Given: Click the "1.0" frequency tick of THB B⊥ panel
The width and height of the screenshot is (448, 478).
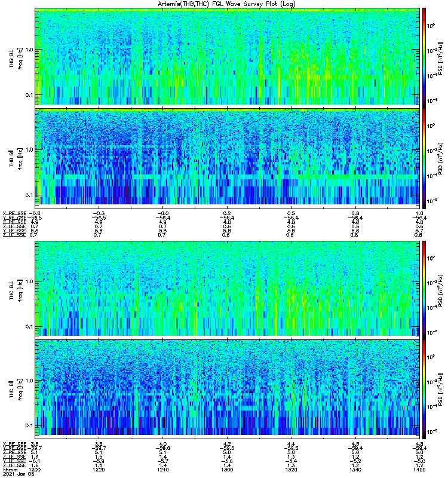Looking at the screenshot, I should click(x=29, y=50).
